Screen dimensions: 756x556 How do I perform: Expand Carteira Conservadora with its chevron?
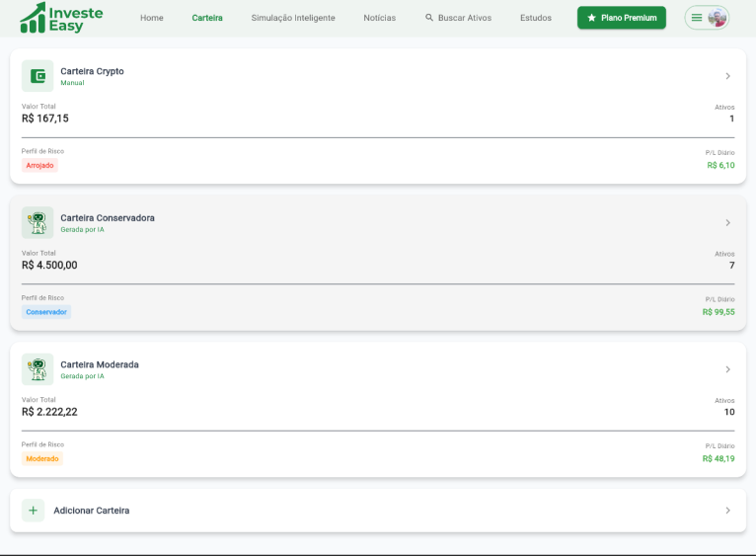pos(727,223)
